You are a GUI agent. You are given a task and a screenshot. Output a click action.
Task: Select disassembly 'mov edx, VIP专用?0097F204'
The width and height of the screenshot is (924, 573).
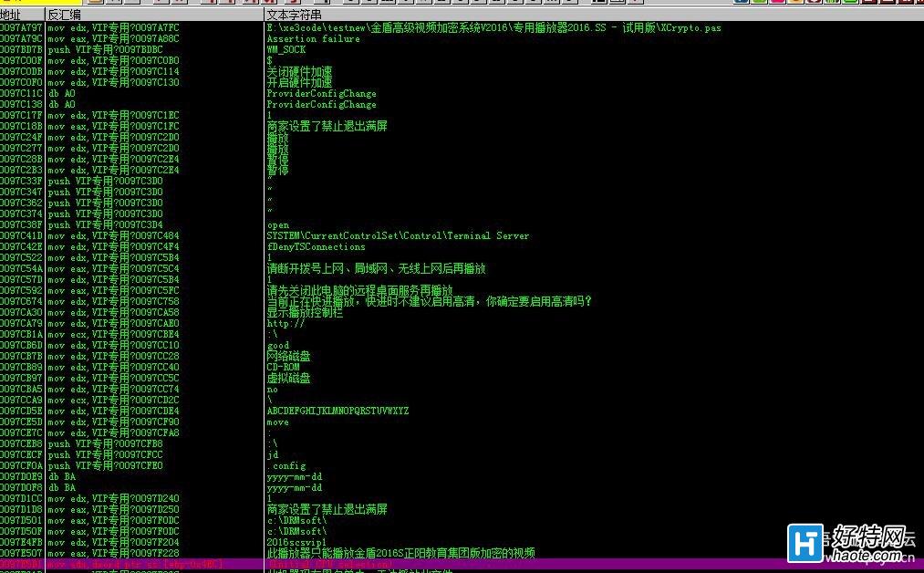click(x=113, y=542)
